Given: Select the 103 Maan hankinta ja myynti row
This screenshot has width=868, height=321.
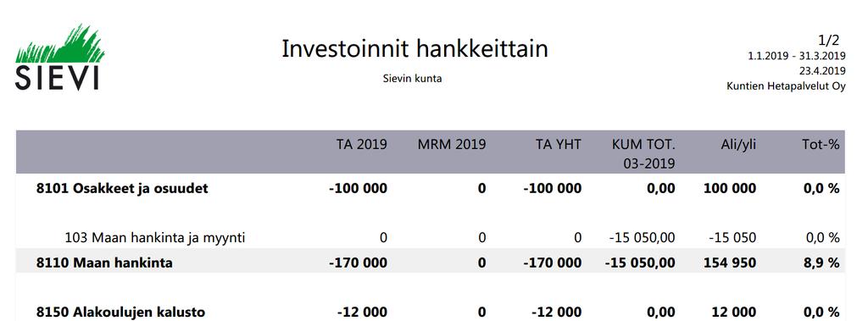Looking at the screenshot, I should [x=431, y=238].
